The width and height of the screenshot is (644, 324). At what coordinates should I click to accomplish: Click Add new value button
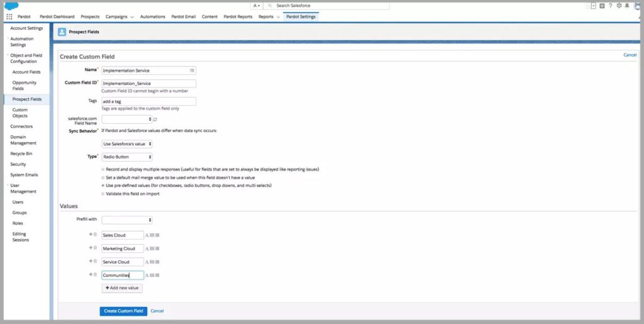tap(122, 288)
